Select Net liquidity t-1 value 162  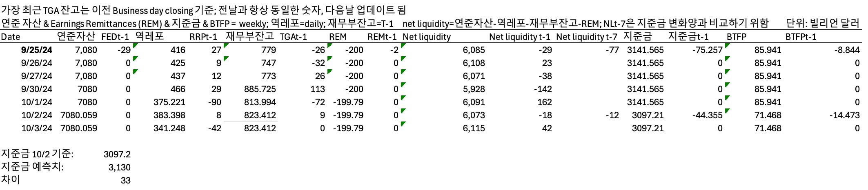point(545,102)
